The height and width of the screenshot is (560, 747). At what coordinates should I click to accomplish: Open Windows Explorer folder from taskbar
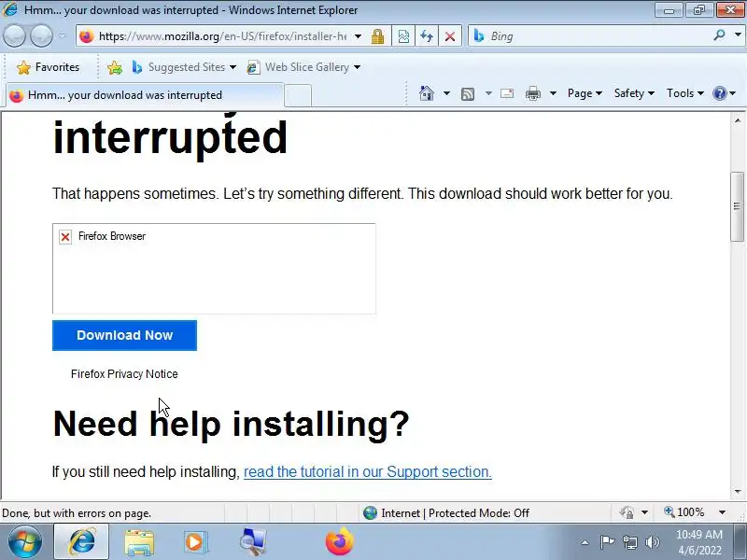139,542
